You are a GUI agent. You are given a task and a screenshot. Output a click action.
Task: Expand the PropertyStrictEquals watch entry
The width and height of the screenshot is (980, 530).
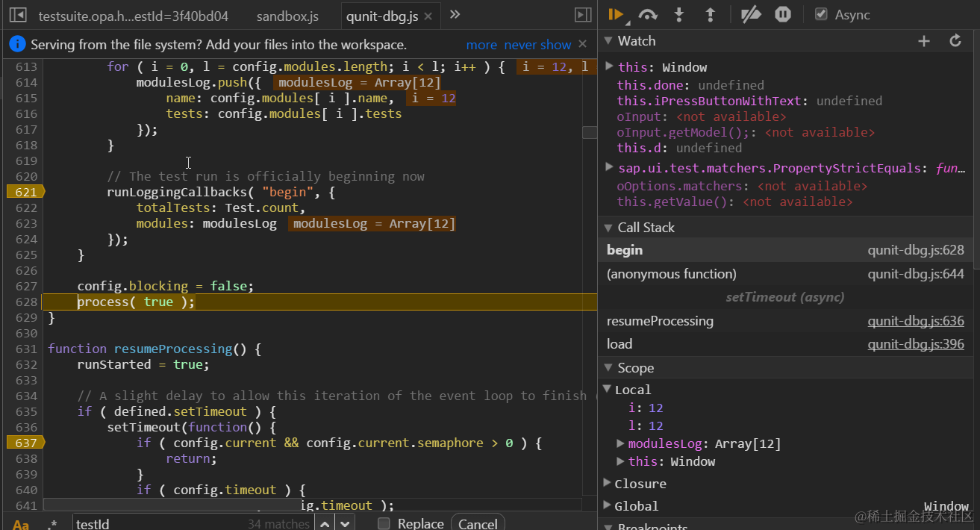(x=609, y=167)
